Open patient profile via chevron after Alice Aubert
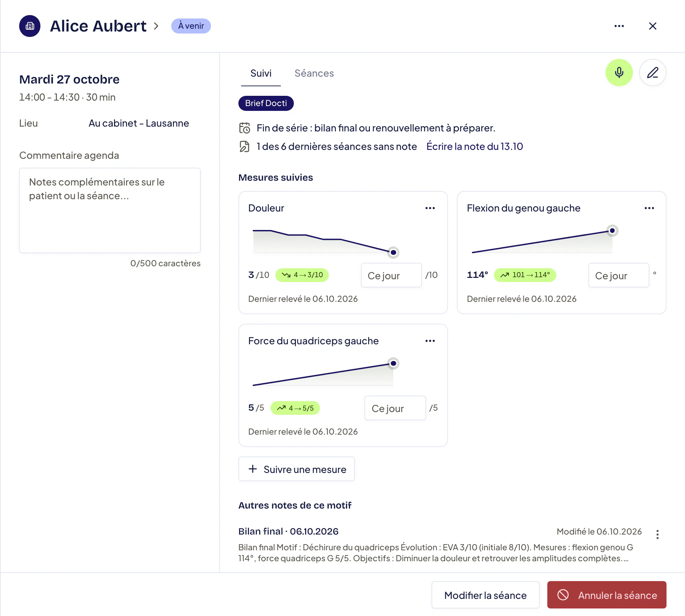Image resolution: width=685 pixels, height=616 pixels. (x=156, y=26)
